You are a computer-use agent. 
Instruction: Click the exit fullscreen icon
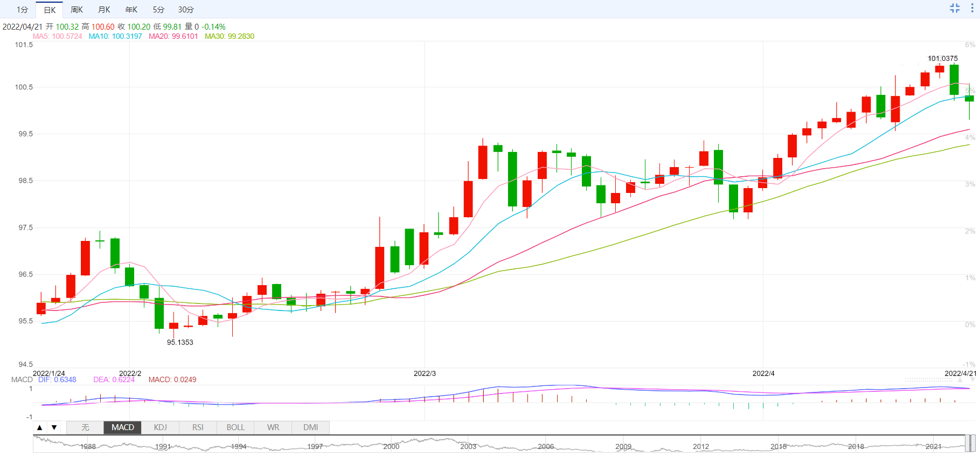click(955, 8)
